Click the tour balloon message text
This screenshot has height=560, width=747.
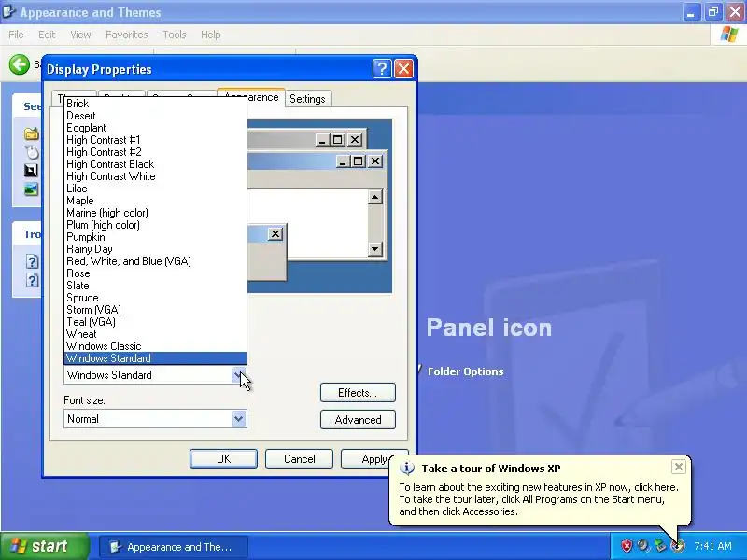(x=539, y=499)
